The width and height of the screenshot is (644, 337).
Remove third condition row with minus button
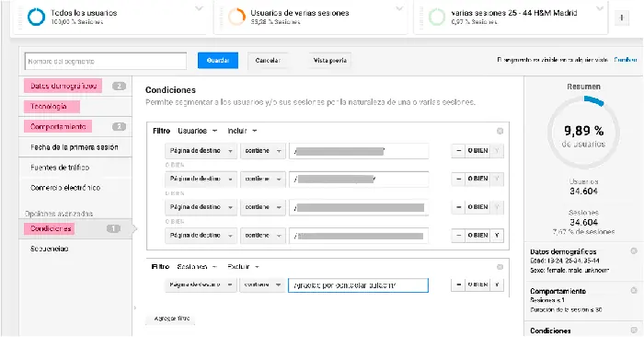pyautogui.click(x=458, y=207)
